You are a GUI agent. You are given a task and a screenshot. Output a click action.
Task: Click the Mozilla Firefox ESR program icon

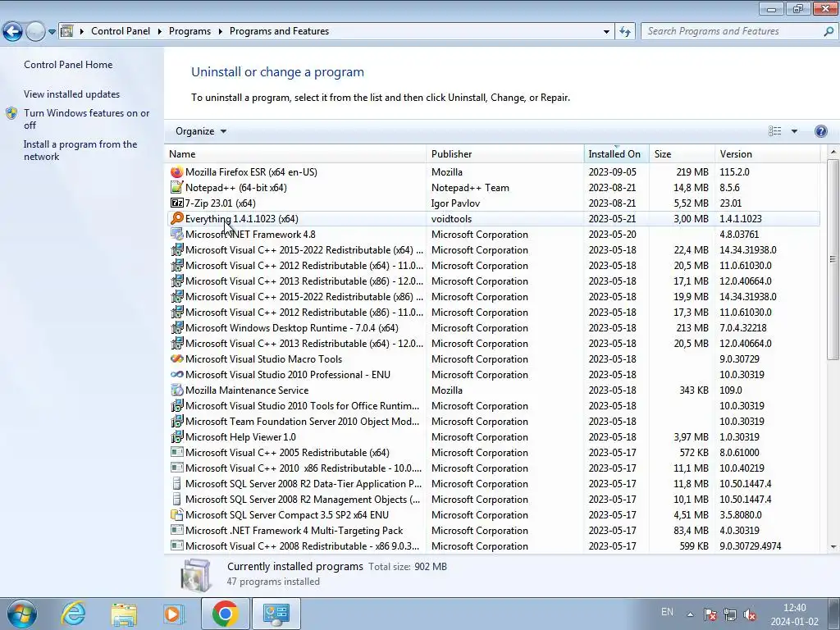coord(177,172)
